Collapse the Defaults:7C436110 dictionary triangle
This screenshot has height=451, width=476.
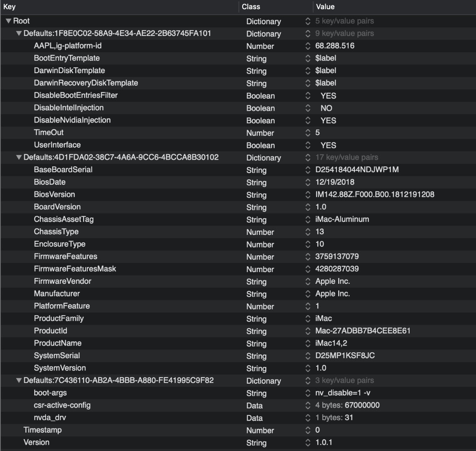pyautogui.click(x=19, y=380)
